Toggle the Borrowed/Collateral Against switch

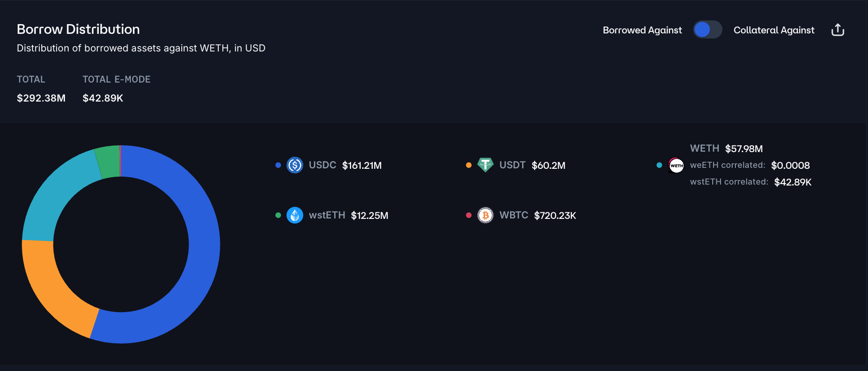pos(708,30)
